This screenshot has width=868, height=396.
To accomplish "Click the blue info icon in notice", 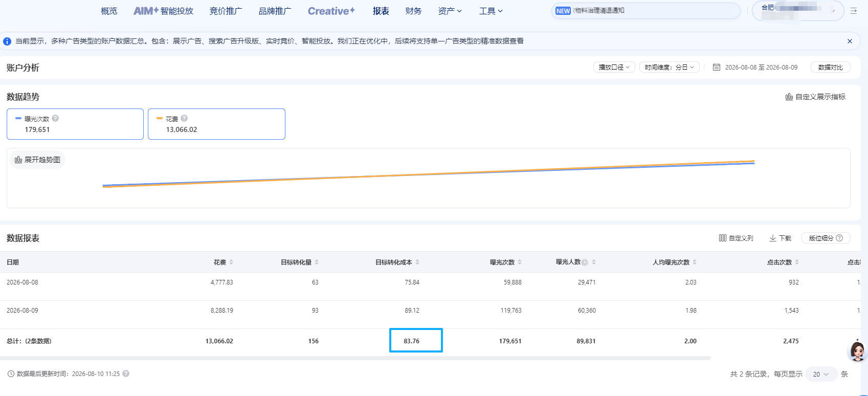I will pos(7,41).
